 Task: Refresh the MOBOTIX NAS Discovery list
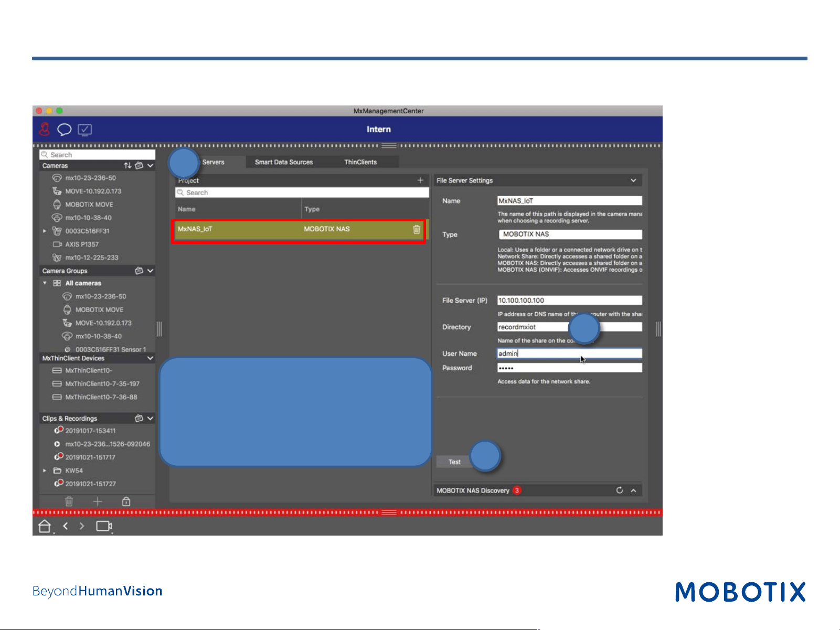(620, 490)
